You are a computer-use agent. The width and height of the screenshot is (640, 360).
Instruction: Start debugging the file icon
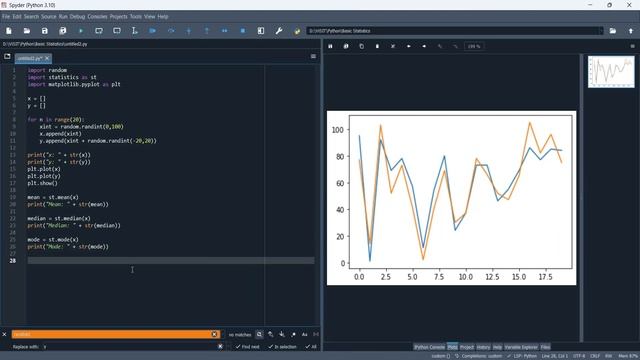153,31
